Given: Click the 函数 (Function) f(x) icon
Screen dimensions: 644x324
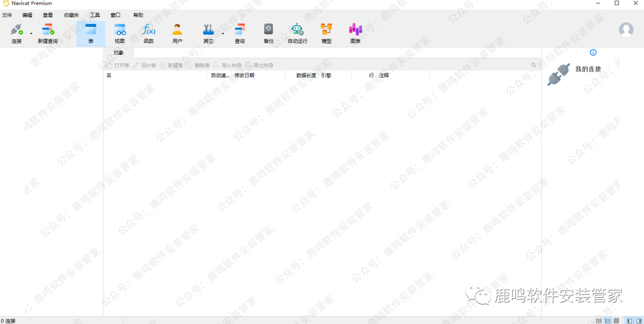Looking at the screenshot, I should [x=148, y=32].
